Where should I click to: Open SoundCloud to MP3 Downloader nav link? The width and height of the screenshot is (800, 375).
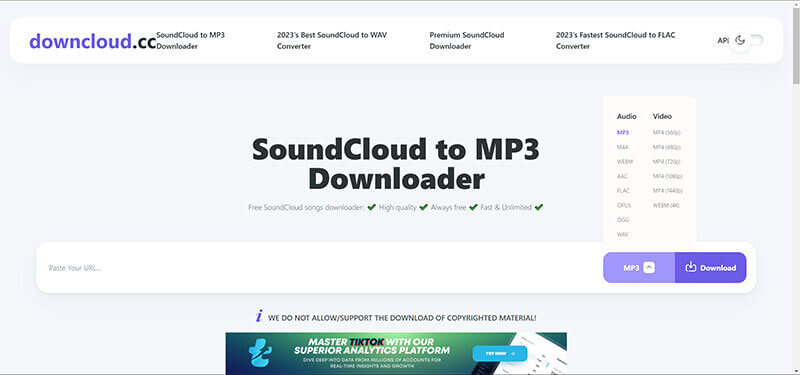tap(190, 40)
